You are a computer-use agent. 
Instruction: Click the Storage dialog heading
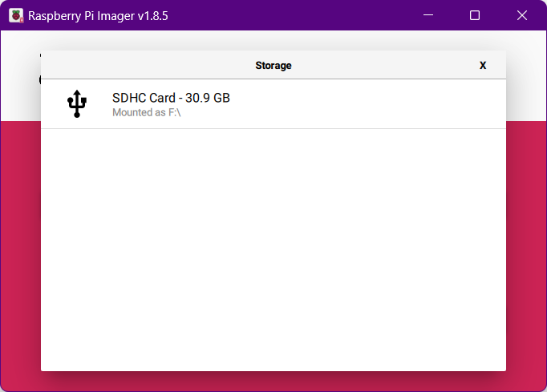[273, 65]
